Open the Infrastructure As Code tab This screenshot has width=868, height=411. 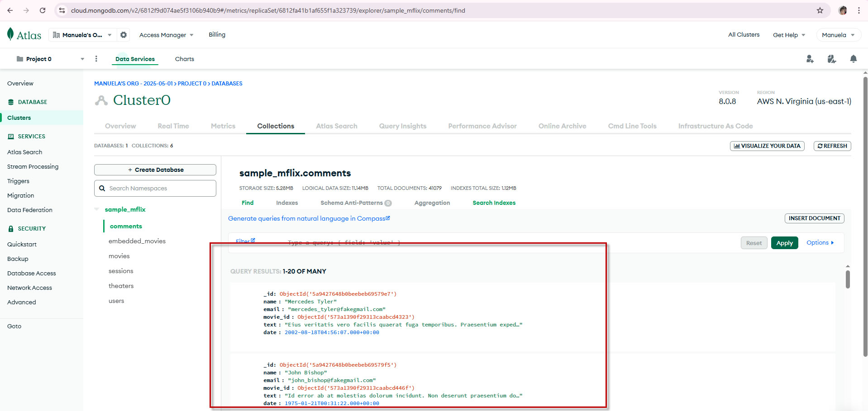pos(715,126)
